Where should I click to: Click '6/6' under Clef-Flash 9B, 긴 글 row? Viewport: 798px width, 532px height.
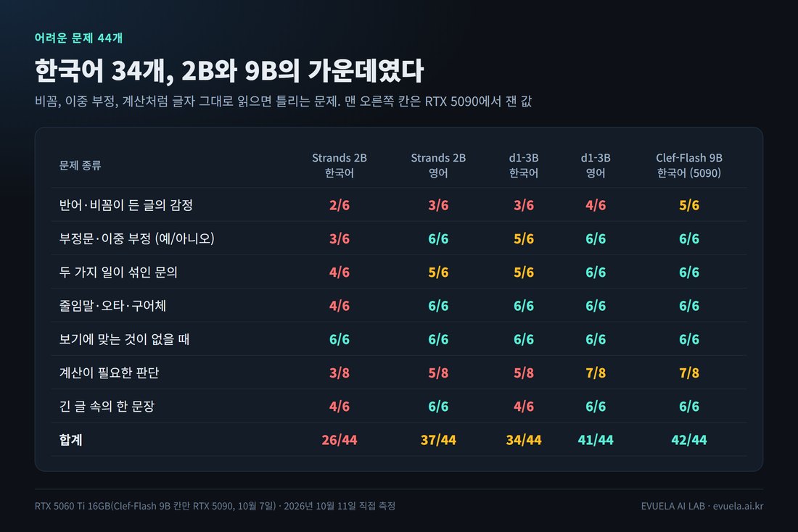(x=689, y=407)
